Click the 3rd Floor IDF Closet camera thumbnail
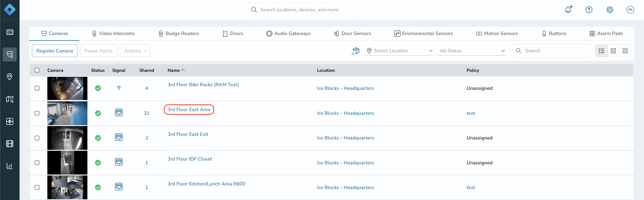This screenshot has width=644, height=200. pyautogui.click(x=67, y=162)
